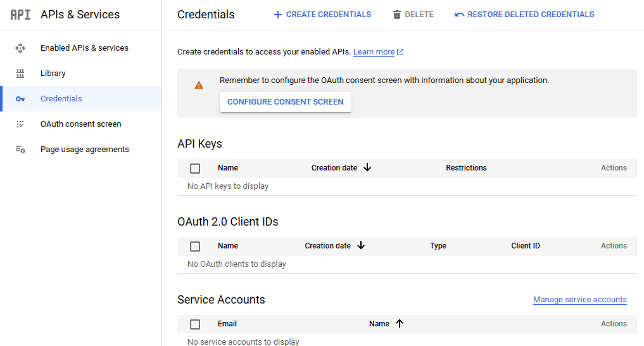Click the APIs & Services title
The image size is (644, 346).
80,15
